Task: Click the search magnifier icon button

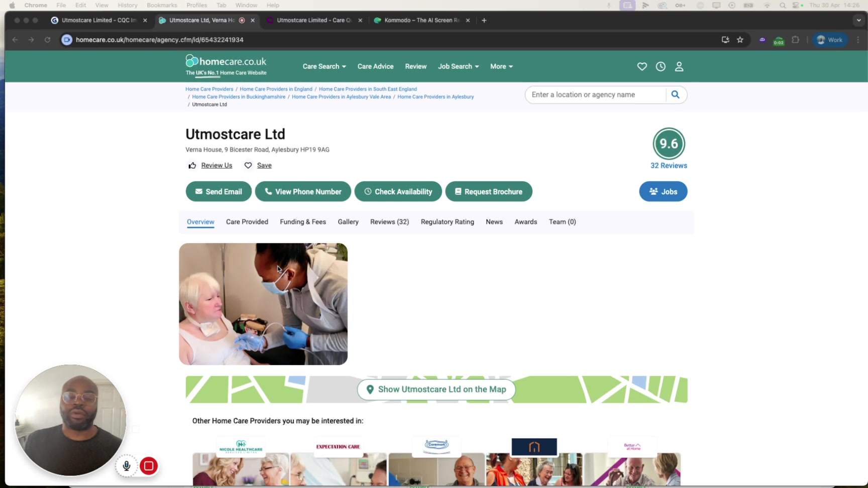Action: [676, 95]
